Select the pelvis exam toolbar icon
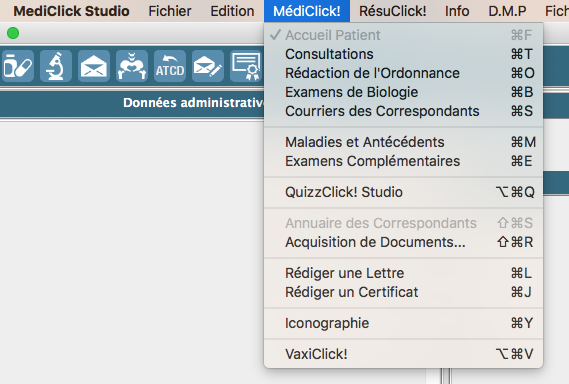The height and width of the screenshot is (384, 569). point(132,66)
